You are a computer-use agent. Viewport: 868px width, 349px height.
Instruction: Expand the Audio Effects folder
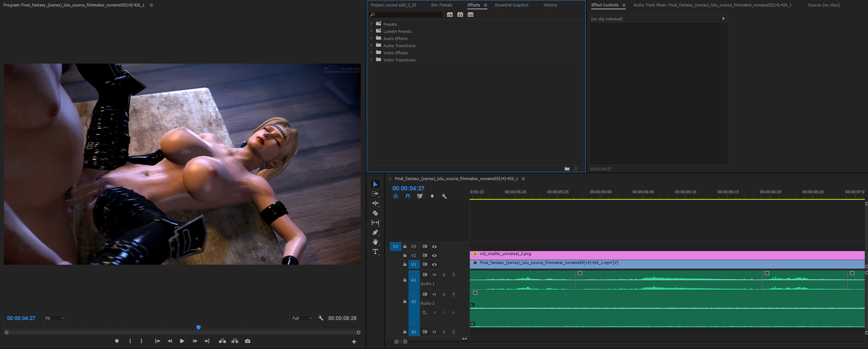pyautogui.click(x=371, y=38)
